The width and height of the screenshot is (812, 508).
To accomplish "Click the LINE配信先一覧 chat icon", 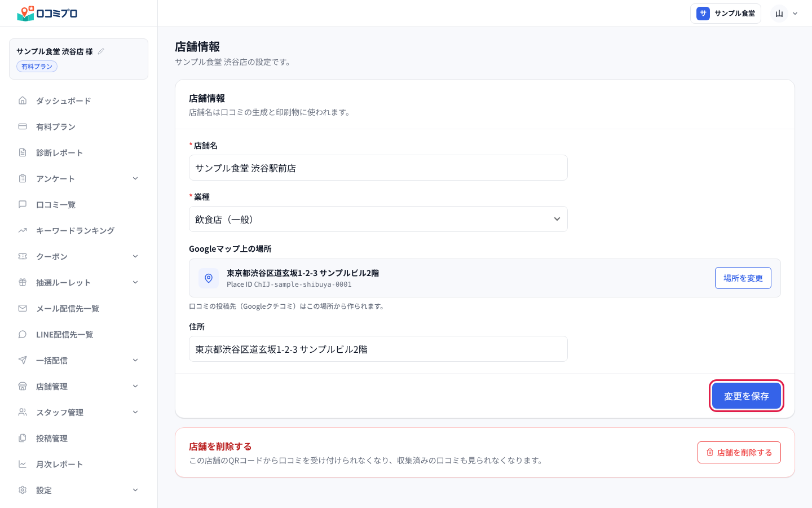I will (23, 334).
